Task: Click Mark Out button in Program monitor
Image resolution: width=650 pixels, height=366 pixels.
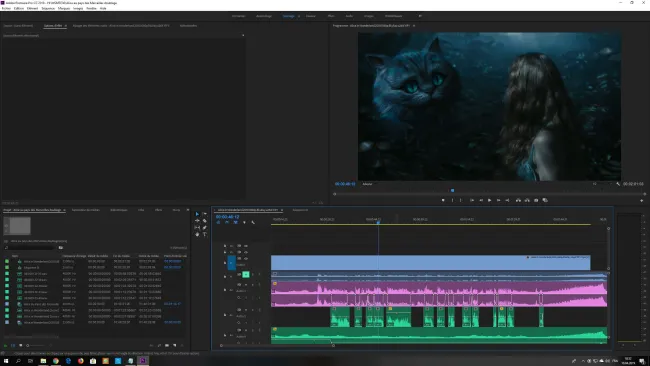Action: 461,200
